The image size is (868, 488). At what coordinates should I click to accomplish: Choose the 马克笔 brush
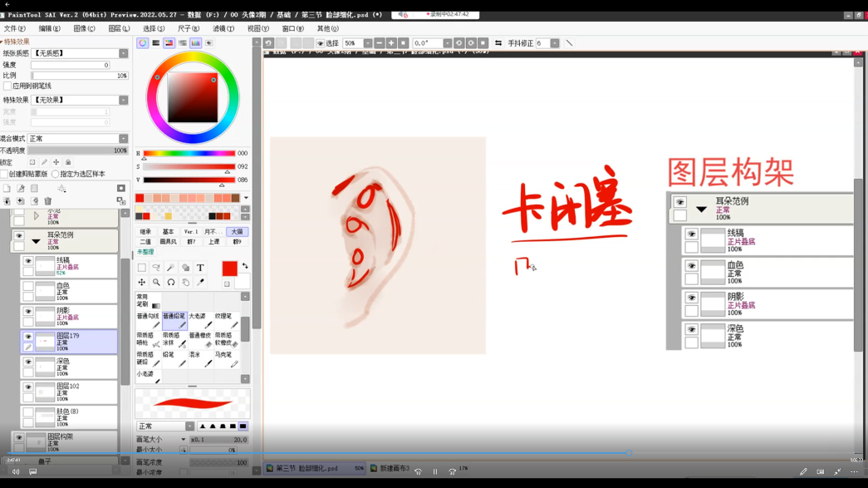coord(227,359)
